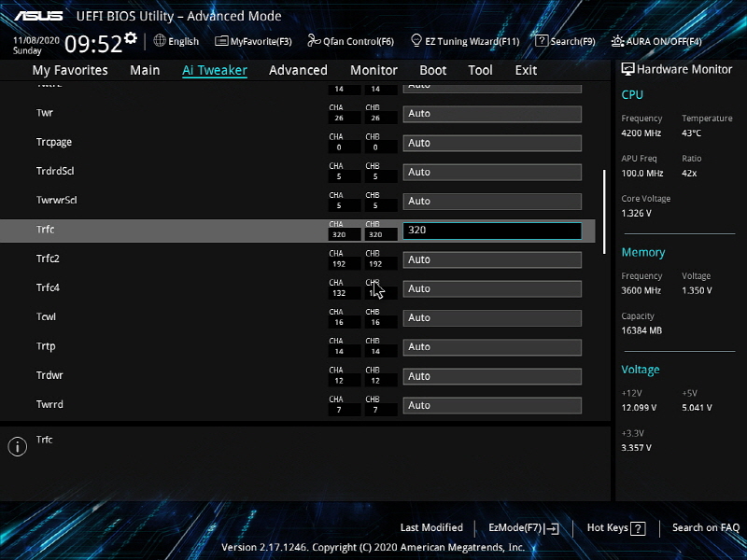This screenshot has width=747, height=560.
Task: Toggle AURA ON/OFF(F4)
Action: (x=664, y=41)
